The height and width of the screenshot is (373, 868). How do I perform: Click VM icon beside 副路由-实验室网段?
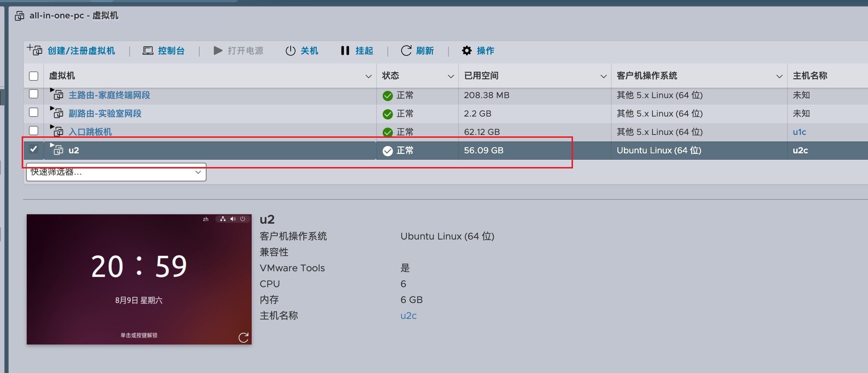click(57, 113)
